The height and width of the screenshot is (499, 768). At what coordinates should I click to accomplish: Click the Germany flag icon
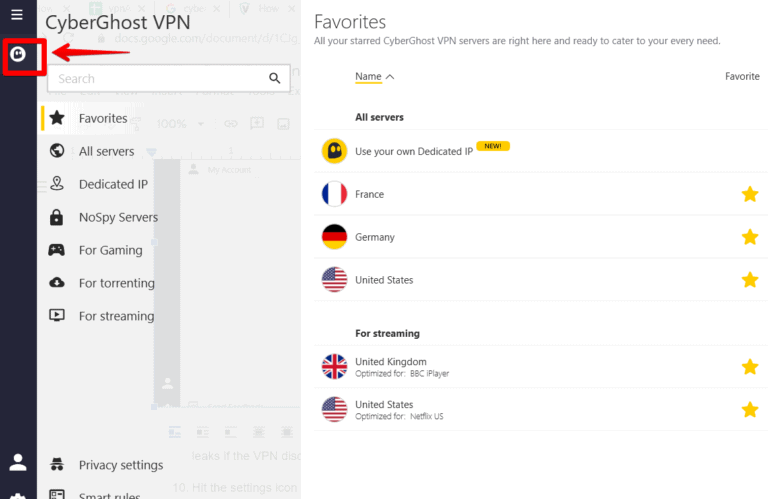pyautogui.click(x=334, y=237)
